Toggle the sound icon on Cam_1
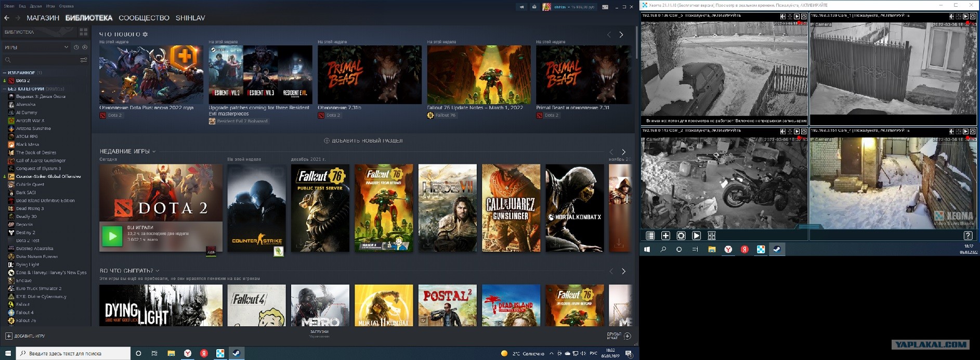 [952, 16]
